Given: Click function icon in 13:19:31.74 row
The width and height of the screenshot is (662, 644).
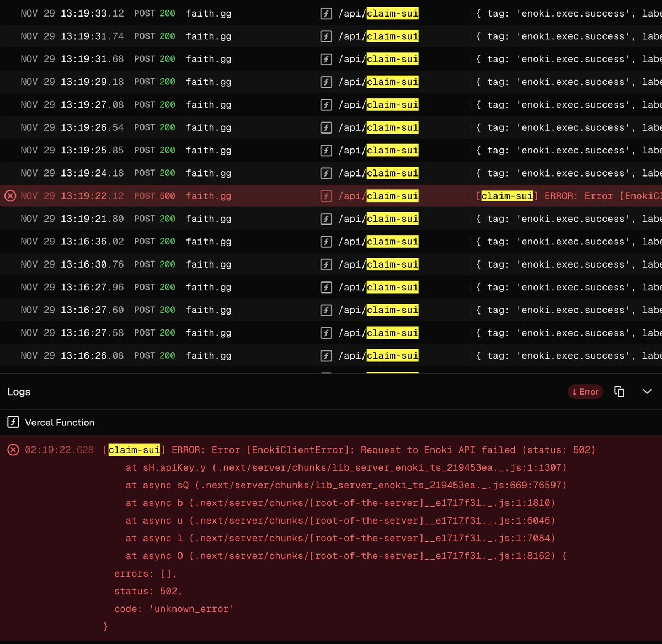Looking at the screenshot, I should pos(326,36).
